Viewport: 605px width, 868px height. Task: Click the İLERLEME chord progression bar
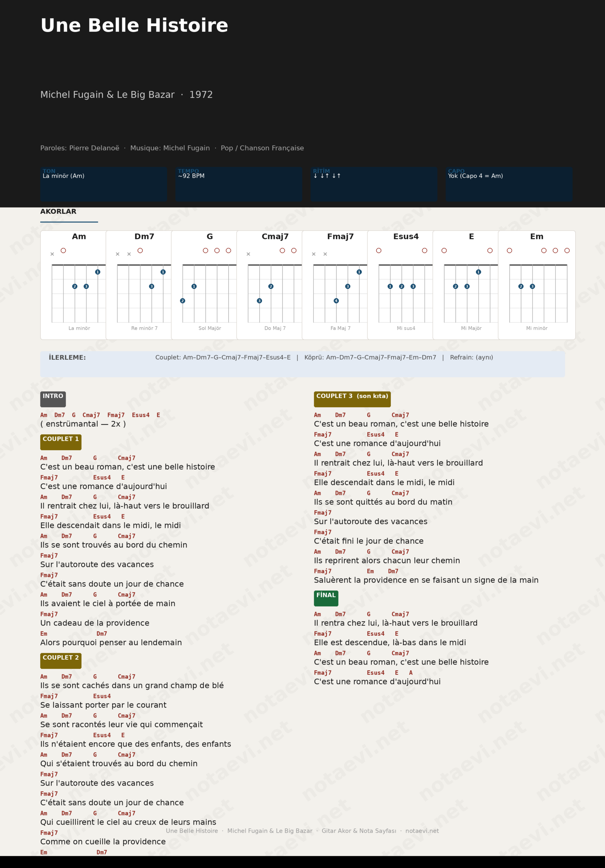(x=302, y=364)
